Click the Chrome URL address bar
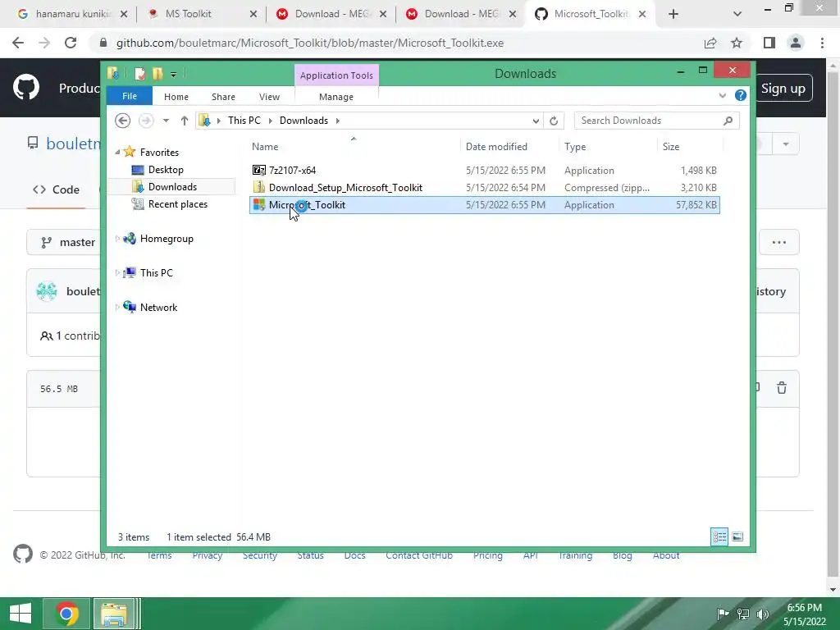840x630 pixels. point(396,43)
